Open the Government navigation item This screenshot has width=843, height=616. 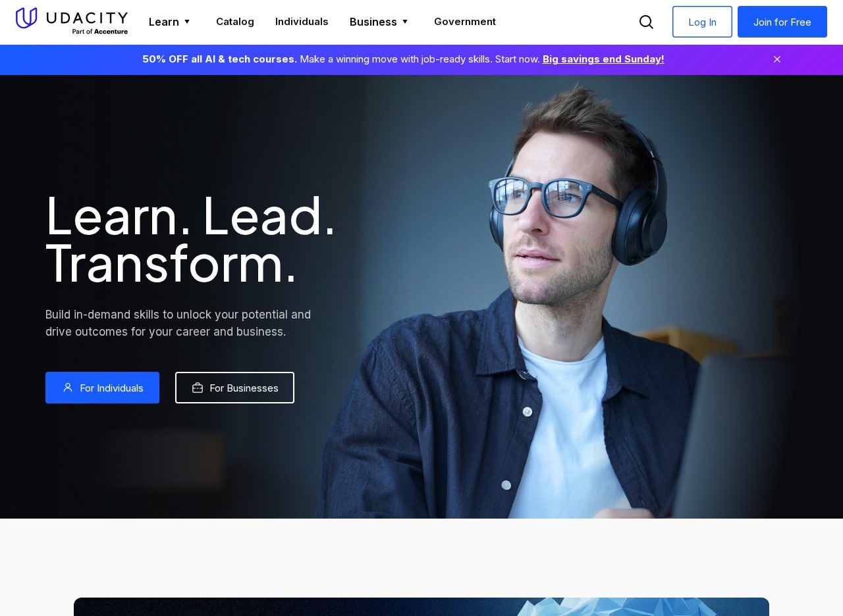coord(465,22)
